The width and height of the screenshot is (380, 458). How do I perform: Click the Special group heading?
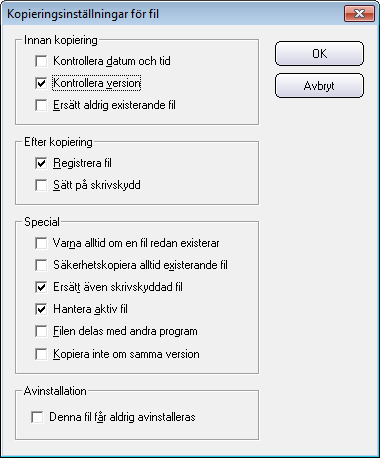point(42,222)
